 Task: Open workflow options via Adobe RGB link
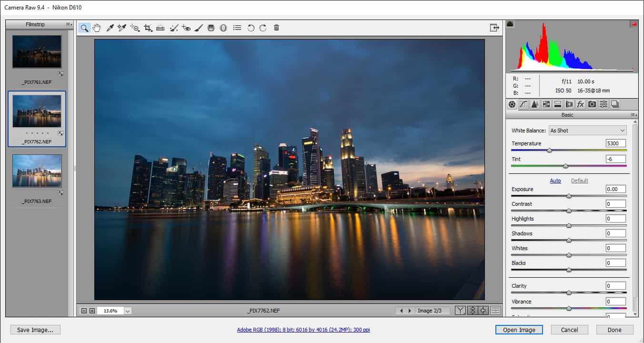point(303,330)
